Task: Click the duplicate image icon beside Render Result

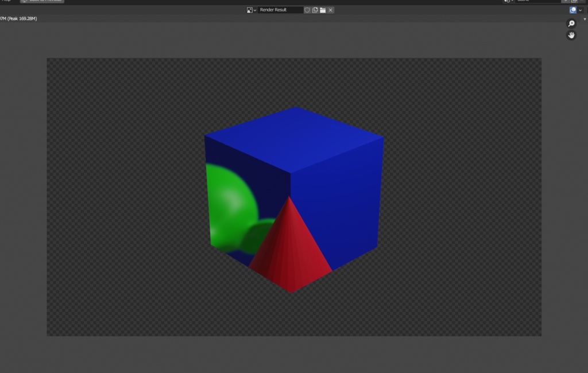Action: click(x=315, y=10)
